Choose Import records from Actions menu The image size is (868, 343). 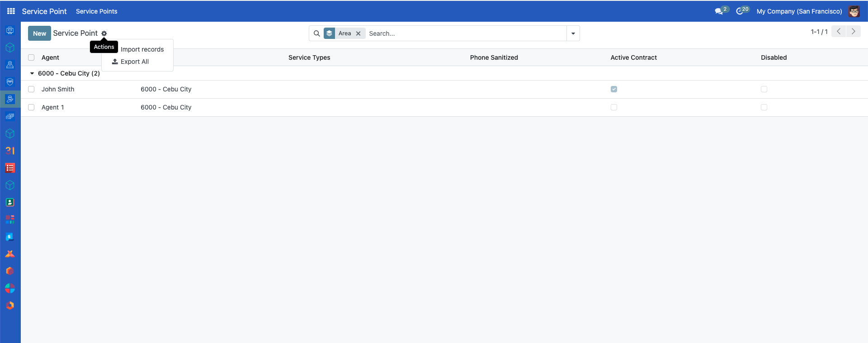[x=142, y=49]
